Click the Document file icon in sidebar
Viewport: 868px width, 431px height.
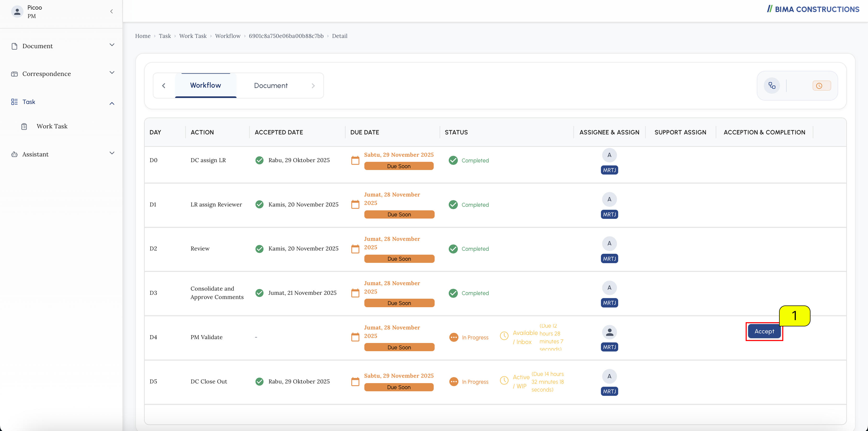14,46
